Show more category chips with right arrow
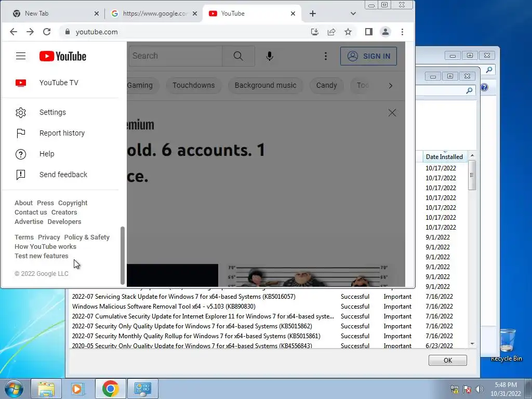Viewport: 532px width, 399px height. (x=391, y=86)
